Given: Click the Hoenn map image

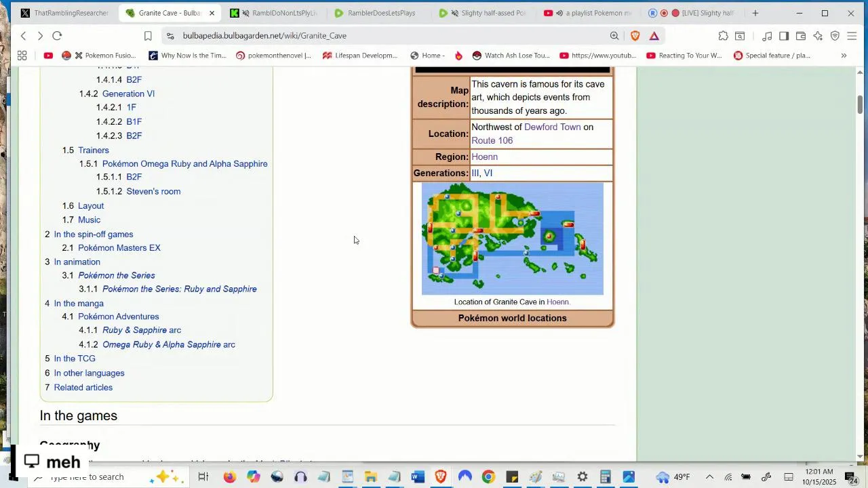Looking at the screenshot, I should click(512, 239).
